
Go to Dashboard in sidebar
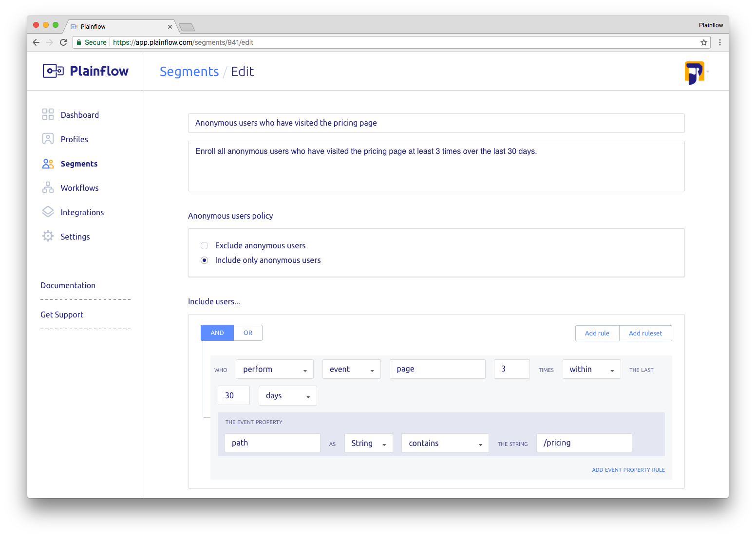click(x=80, y=115)
